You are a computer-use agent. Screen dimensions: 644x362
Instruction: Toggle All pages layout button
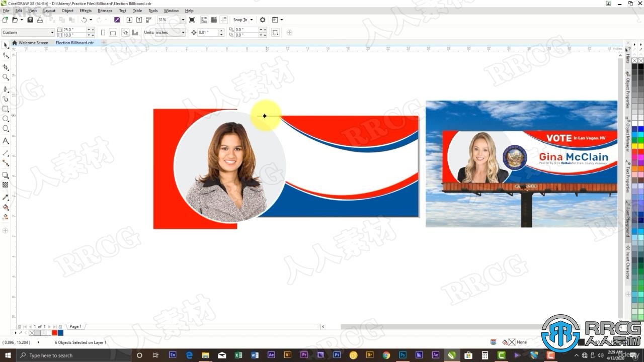(125, 32)
